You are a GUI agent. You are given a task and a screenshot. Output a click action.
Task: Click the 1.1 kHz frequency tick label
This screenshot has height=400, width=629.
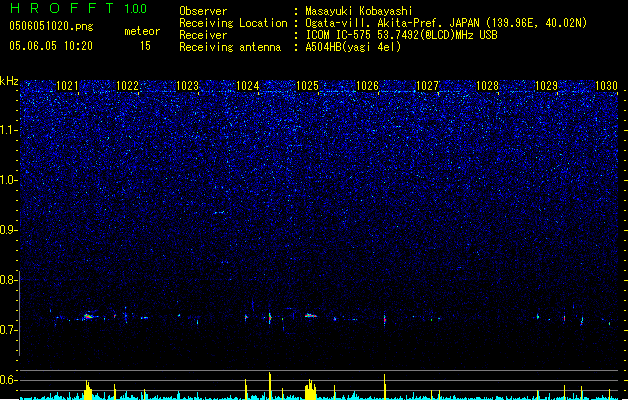click(x=8, y=130)
